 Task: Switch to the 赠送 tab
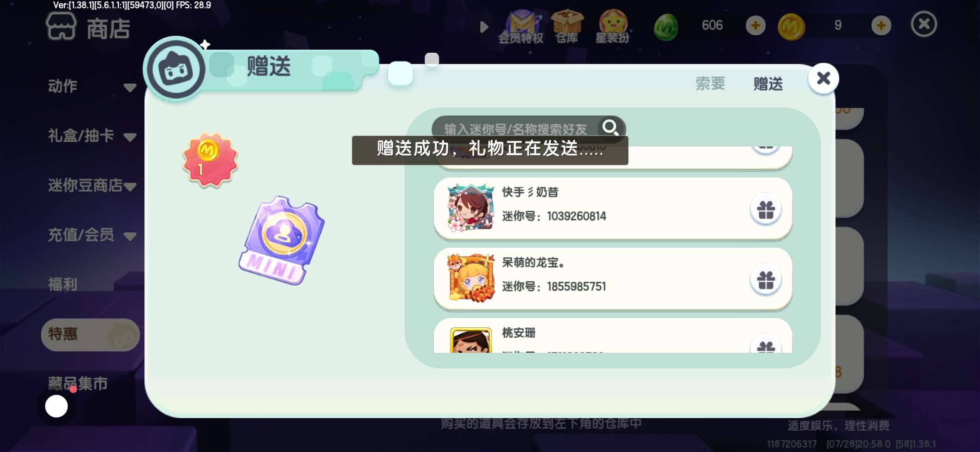point(768,84)
